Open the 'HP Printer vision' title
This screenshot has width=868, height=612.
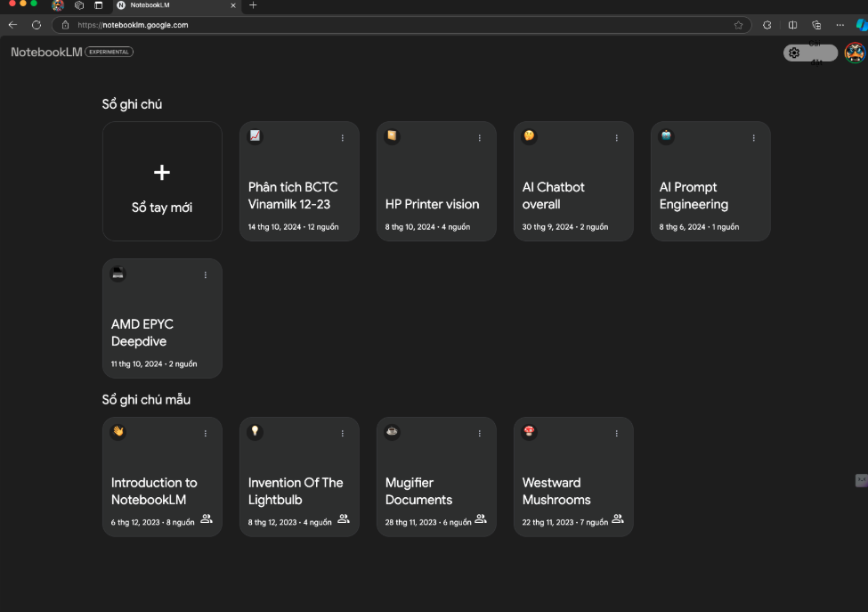click(433, 204)
